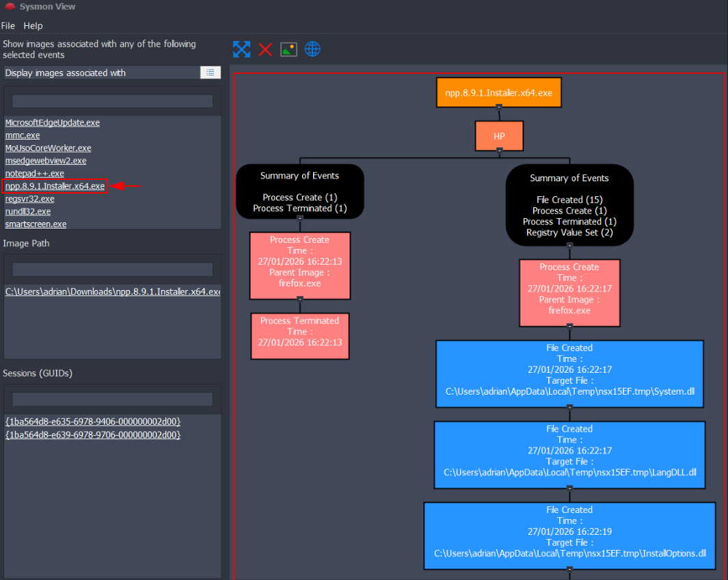Click the Sysmon View logo in title bar
Image resolution: width=728 pixels, height=580 pixels.
(9, 7)
